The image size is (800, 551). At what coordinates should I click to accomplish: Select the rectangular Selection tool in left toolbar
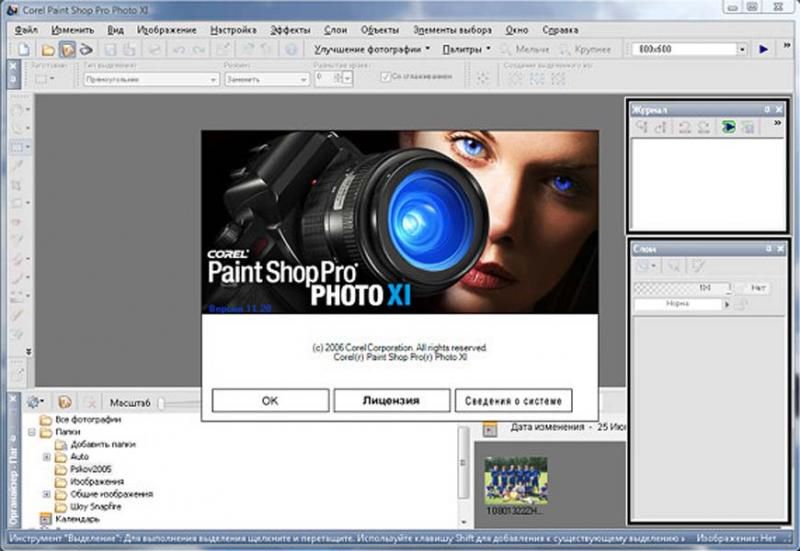tap(18, 147)
